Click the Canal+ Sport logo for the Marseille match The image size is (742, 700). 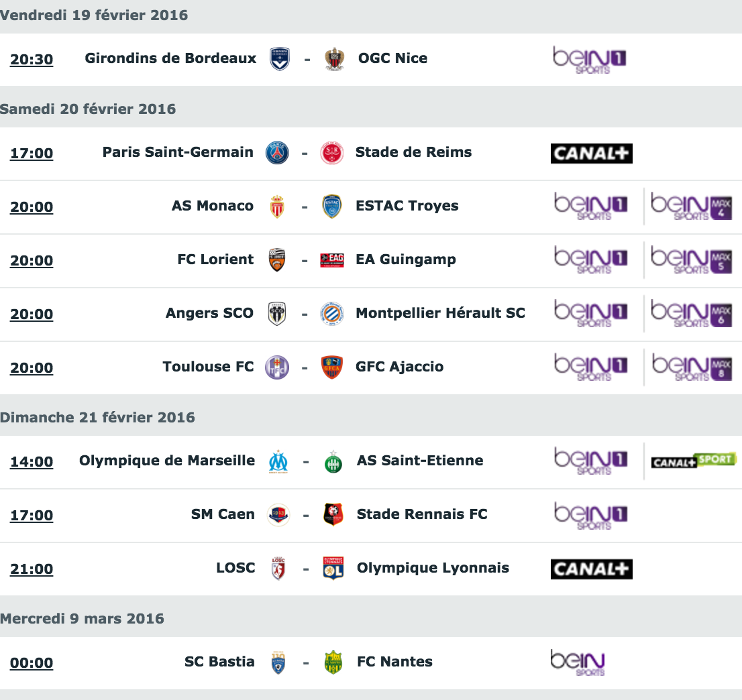694,460
